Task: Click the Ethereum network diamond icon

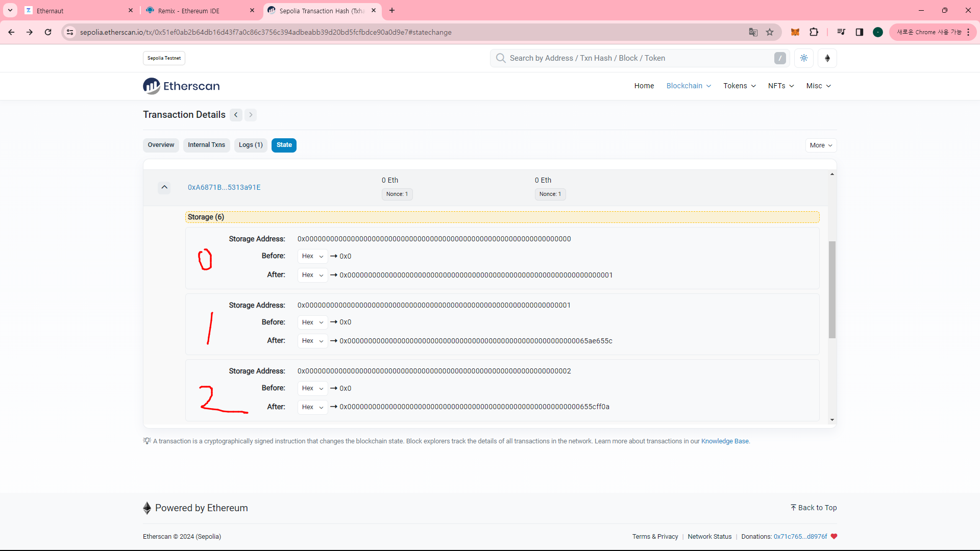Action: 827,58
